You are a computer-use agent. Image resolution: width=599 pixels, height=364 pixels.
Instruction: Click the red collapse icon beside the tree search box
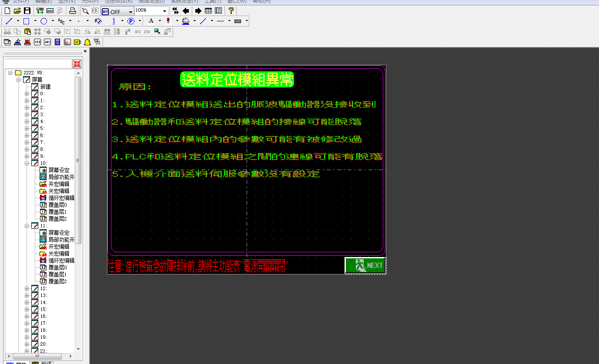click(x=77, y=64)
